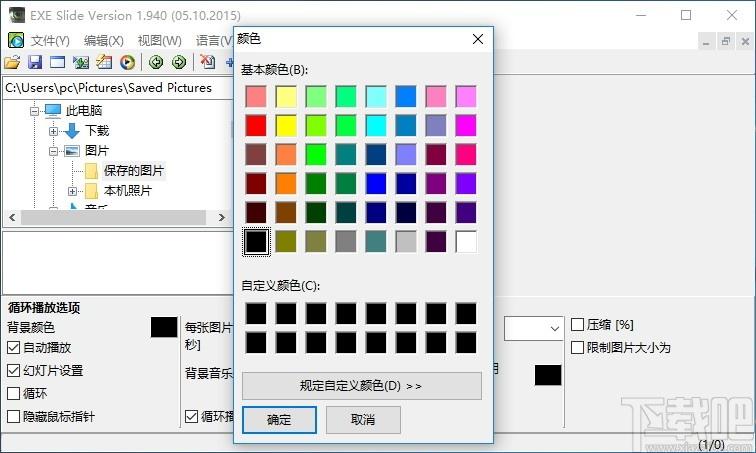This screenshot has height=453, width=756.
Task: Open the 编辑(X) menu
Action: [103, 41]
